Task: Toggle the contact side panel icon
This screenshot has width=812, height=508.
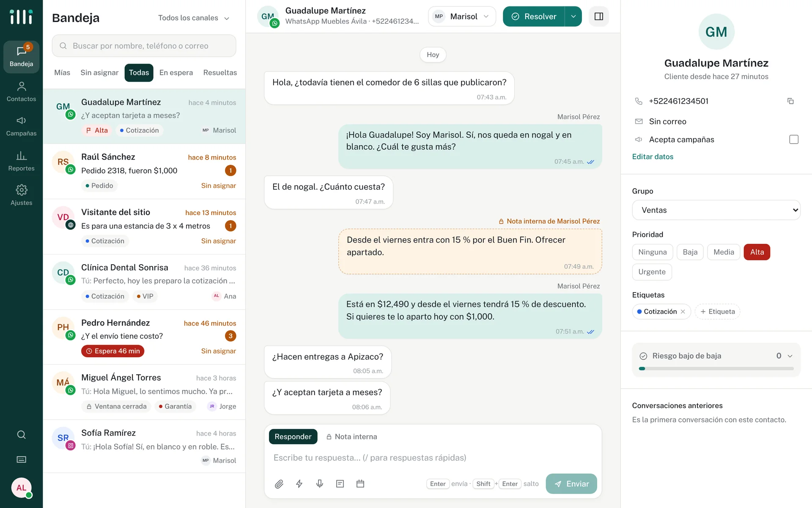Action: coord(598,17)
